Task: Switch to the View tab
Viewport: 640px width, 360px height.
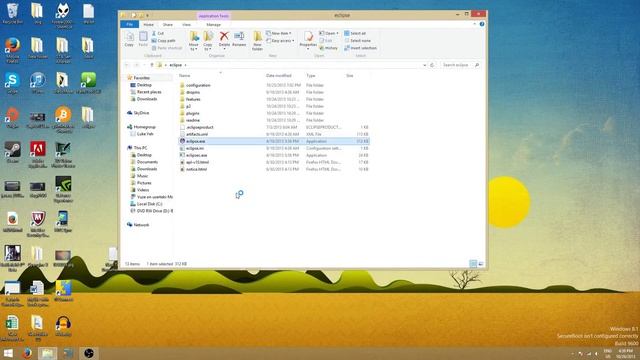Action: tap(186, 24)
